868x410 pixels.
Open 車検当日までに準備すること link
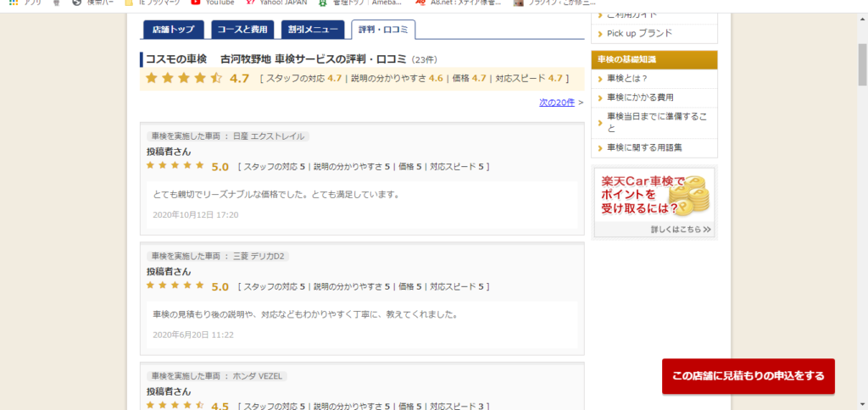click(657, 123)
